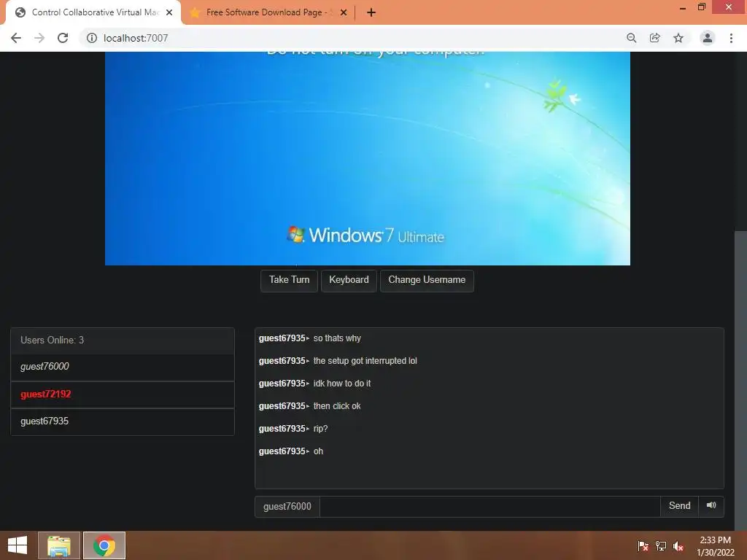Click chat message 'oh'
747x560 pixels.
tap(318, 451)
